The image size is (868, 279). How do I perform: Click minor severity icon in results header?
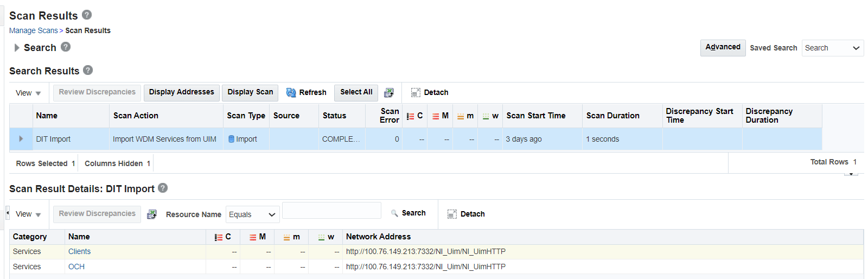click(461, 116)
